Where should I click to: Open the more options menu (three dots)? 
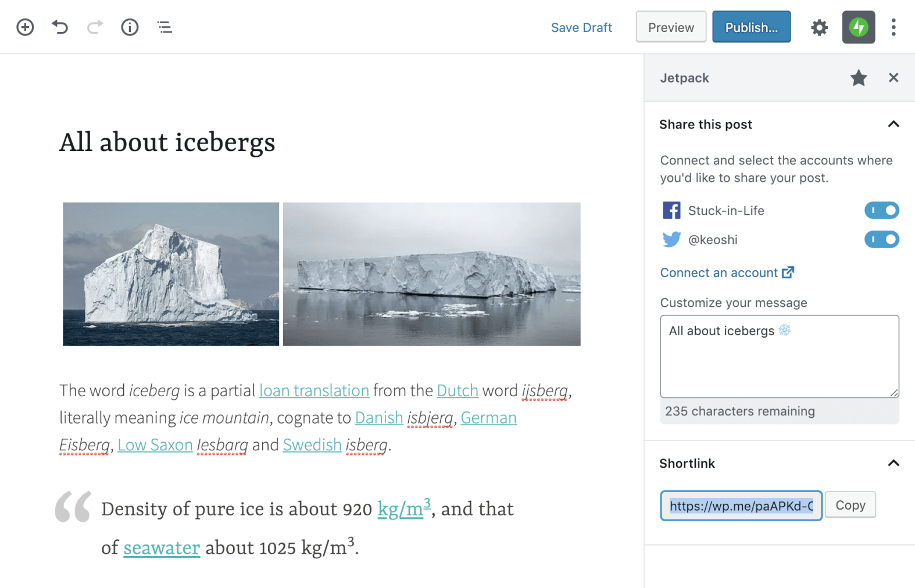tap(893, 27)
